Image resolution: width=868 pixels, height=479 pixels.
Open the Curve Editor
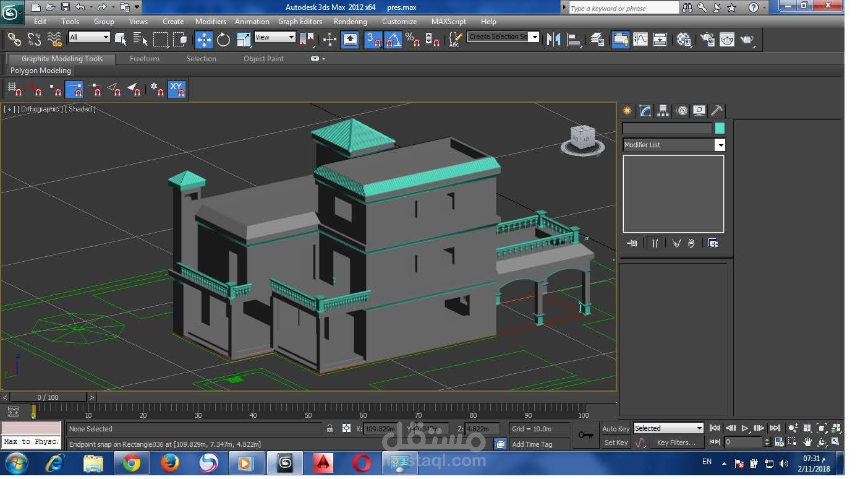click(x=640, y=40)
